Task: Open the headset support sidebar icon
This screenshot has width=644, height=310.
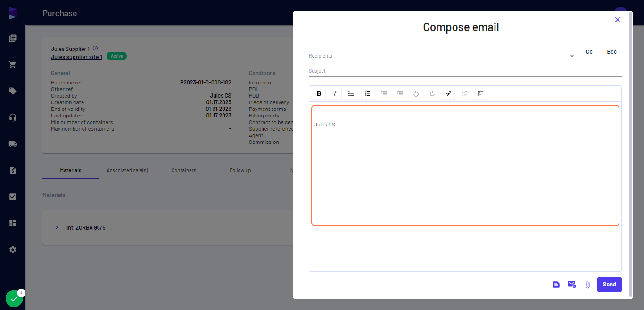Action: point(13,117)
